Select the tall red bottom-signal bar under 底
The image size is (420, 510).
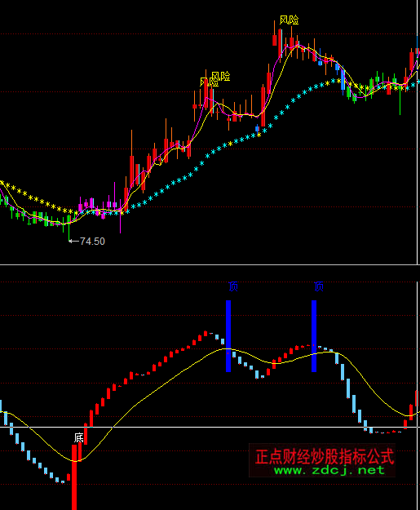tap(74, 477)
